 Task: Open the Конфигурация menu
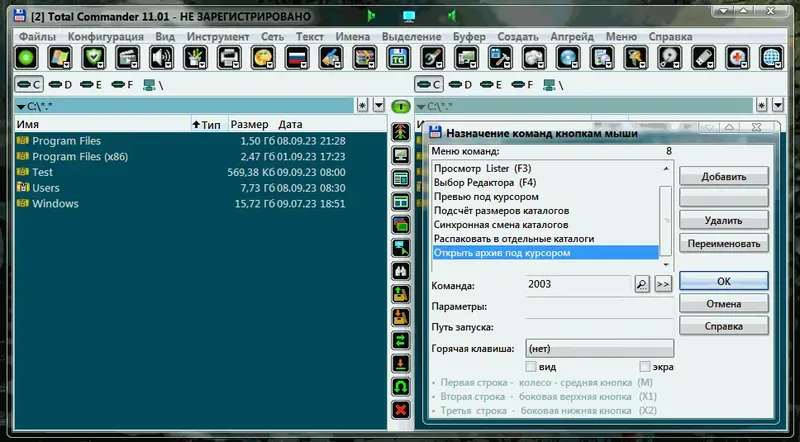click(106, 37)
